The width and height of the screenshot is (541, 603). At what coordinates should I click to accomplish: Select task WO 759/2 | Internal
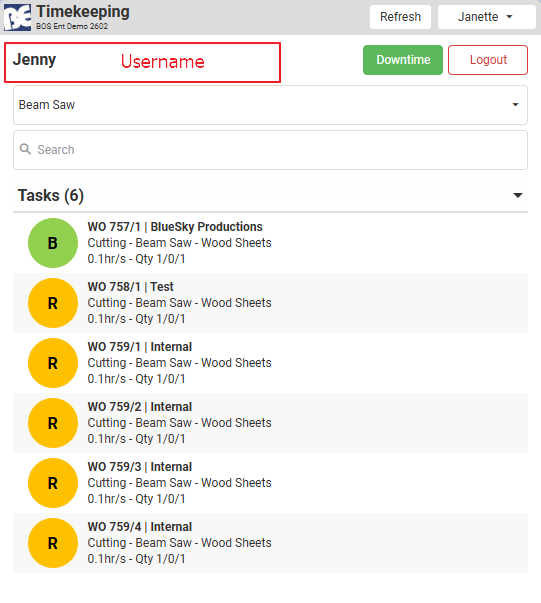coord(270,423)
